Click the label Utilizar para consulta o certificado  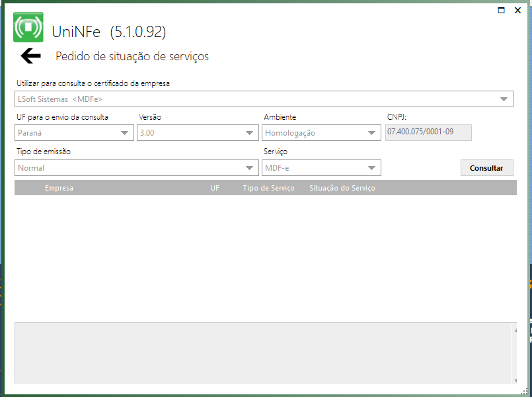(93, 83)
